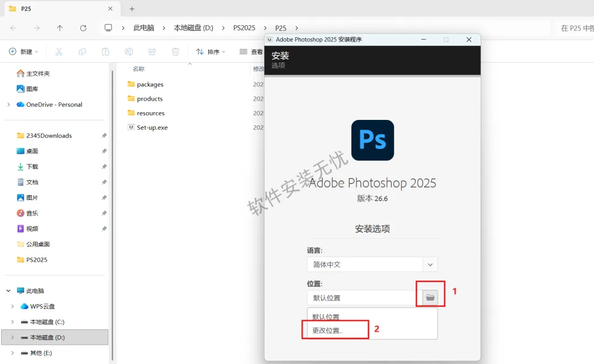Close the P25 Explorer tab
The image size is (594, 364).
click(110, 9)
